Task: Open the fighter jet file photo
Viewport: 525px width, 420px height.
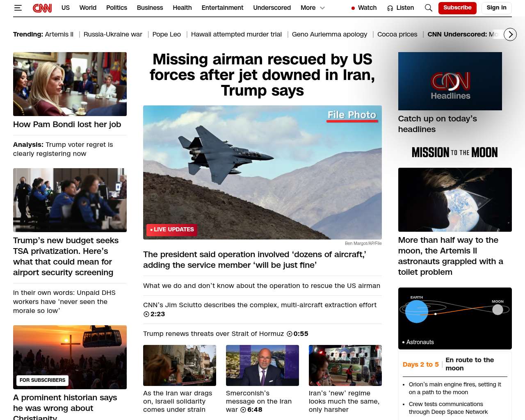Action: tap(262, 172)
